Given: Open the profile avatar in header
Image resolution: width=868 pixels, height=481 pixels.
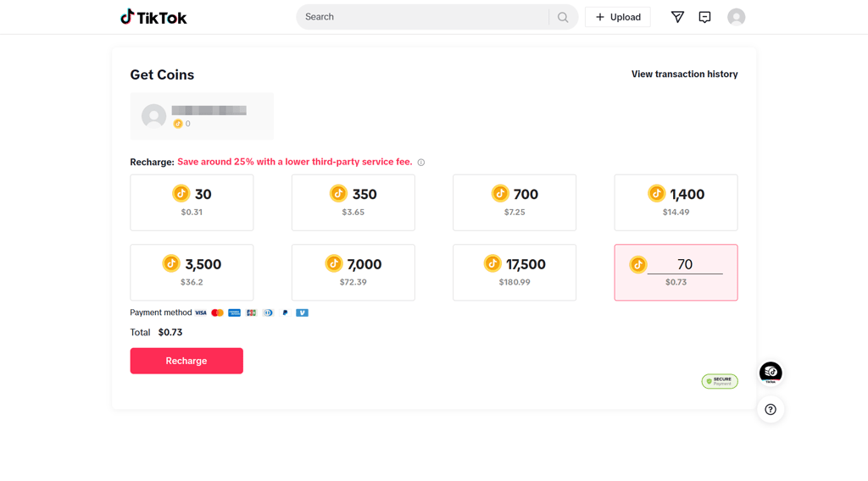Looking at the screenshot, I should tap(736, 17).
